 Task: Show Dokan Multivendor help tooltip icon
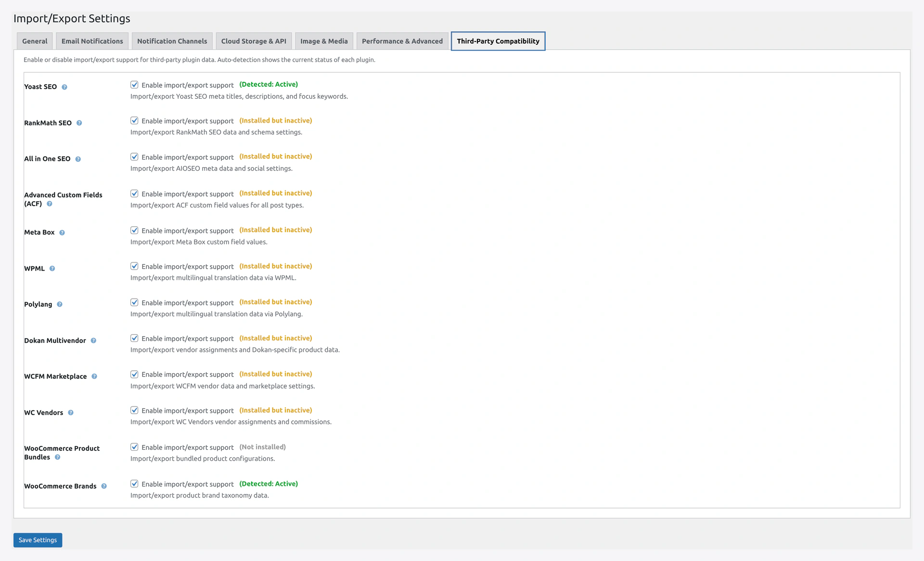pyautogui.click(x=93, y=341)
